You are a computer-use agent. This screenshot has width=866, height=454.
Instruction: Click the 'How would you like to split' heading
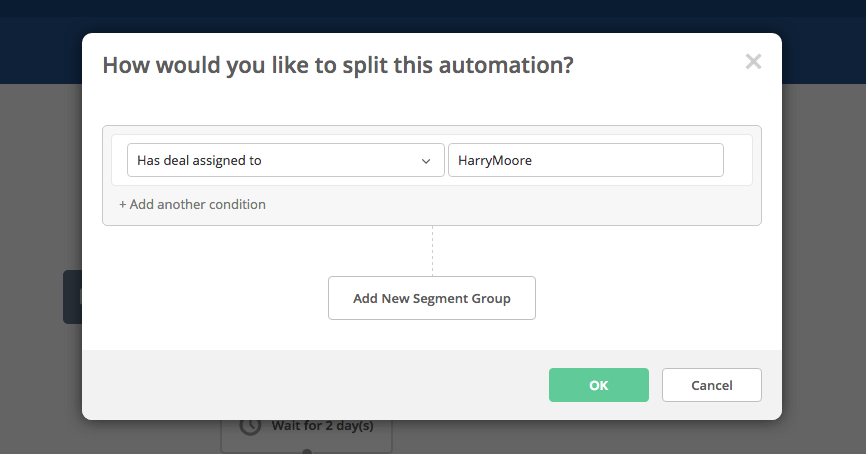[338, 65]
